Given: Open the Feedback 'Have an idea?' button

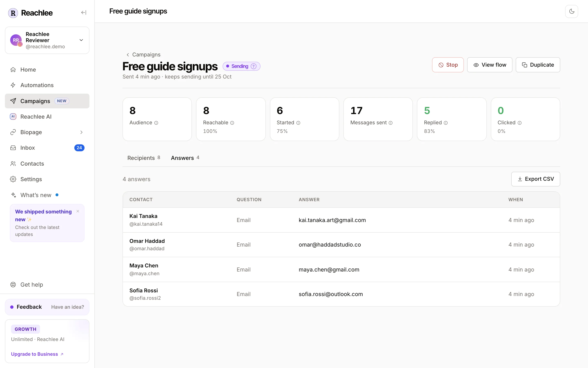Looking at the screenshot, I should click(x=47, y=307).
